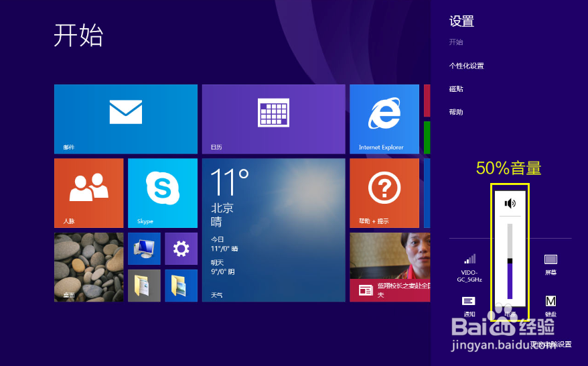Open the People (人脉) tile

point(89,193)
